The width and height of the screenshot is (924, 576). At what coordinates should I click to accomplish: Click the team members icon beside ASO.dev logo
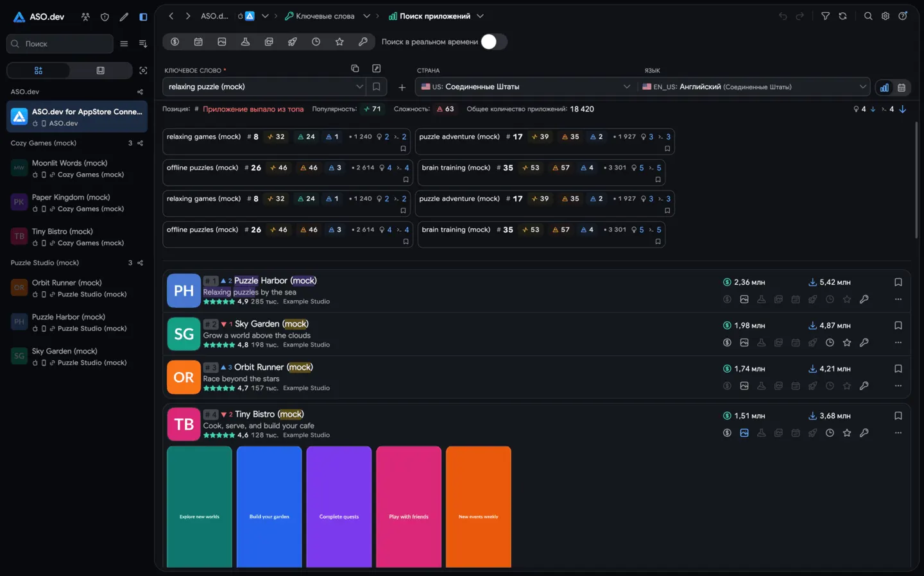tap(85, 17)
